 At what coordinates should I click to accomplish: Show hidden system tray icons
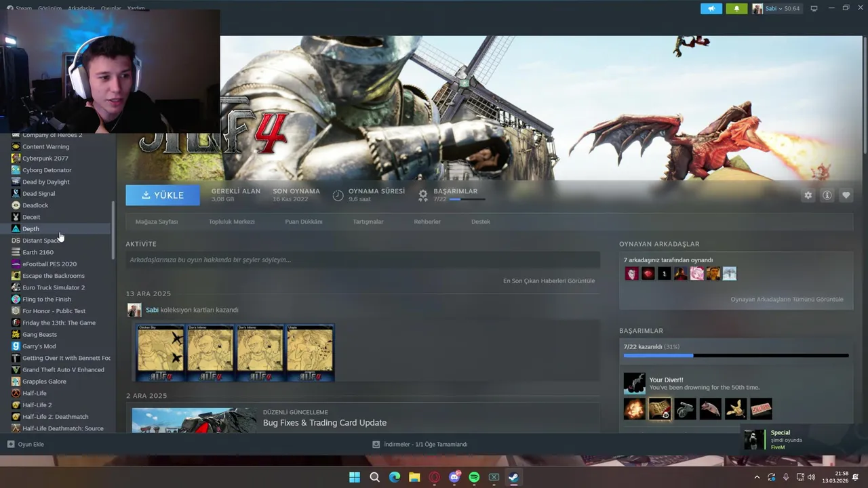(x=757, y=477)
